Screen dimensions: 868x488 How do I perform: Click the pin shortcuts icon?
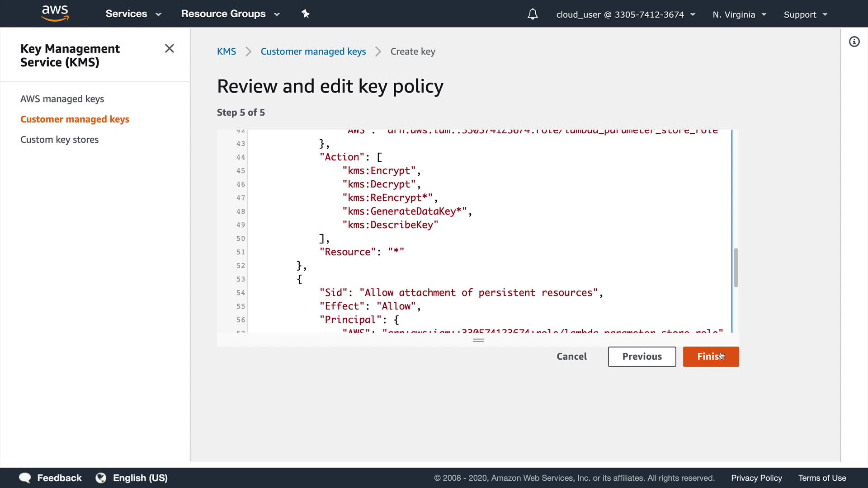click(x=306, y=14)
